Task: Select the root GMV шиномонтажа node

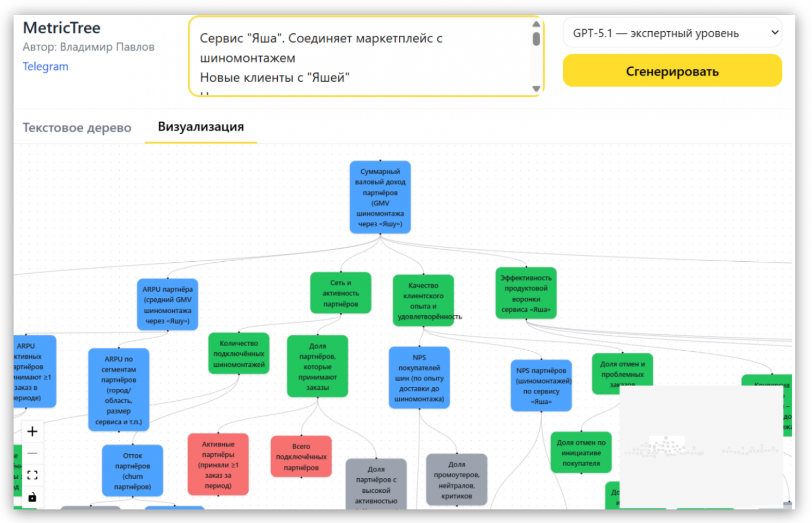Action: click(x=380, y=198)
